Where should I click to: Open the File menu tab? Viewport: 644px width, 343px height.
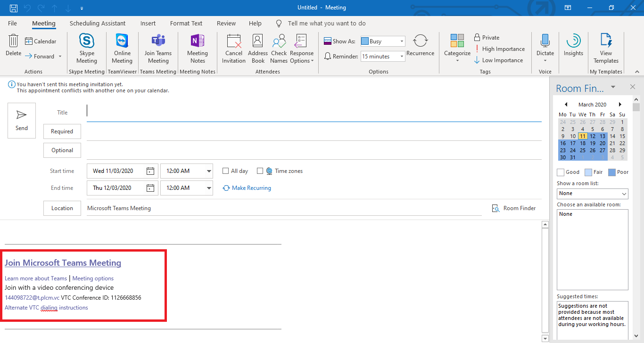pos(13,23)
